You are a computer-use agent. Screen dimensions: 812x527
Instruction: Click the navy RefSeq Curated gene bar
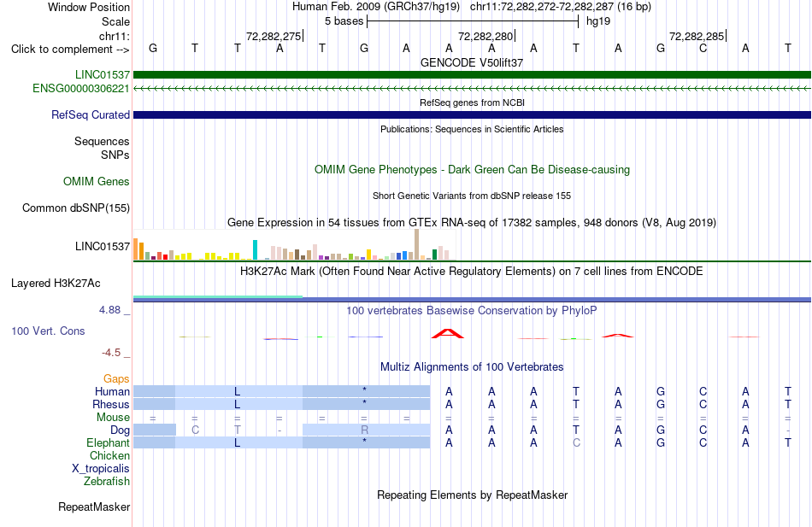[472, 115]
